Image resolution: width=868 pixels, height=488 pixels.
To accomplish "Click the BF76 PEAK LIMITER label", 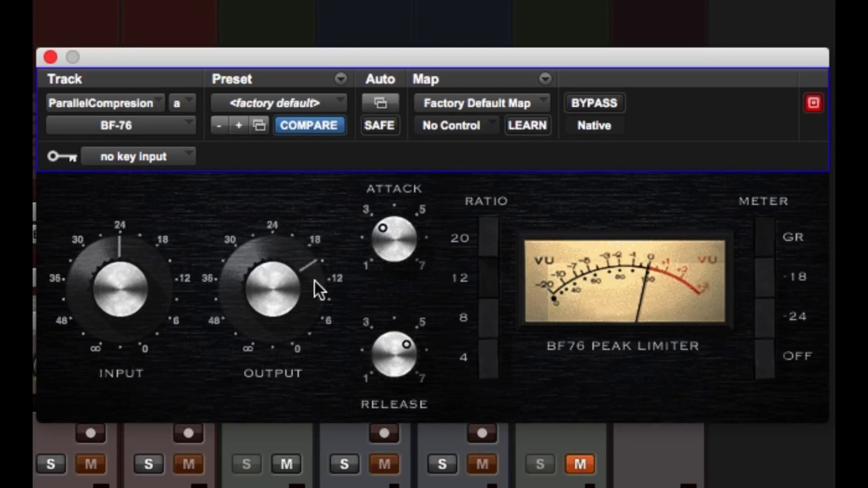I will pos(623,346).
